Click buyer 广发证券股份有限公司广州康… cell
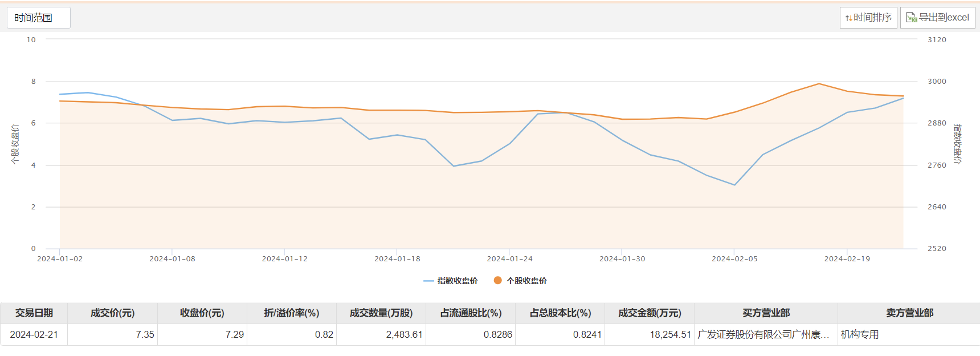Screen dimensions: 980x356 click(766, 334)
